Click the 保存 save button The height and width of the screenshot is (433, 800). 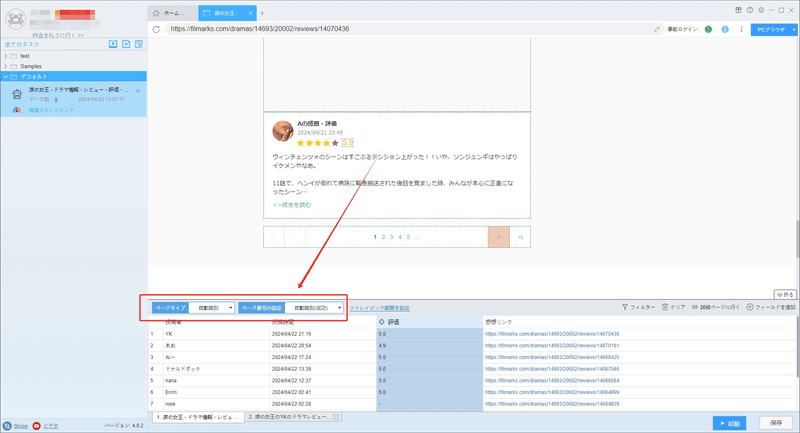point(776,423)
